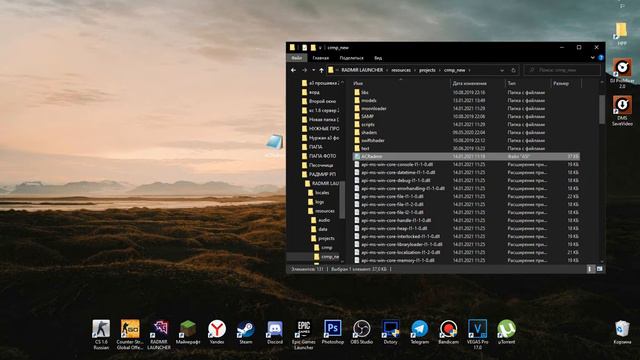This screenshot has width=640, height=360.
Task: Click the forward navigation arrow
Action: [x=304, y=70]
